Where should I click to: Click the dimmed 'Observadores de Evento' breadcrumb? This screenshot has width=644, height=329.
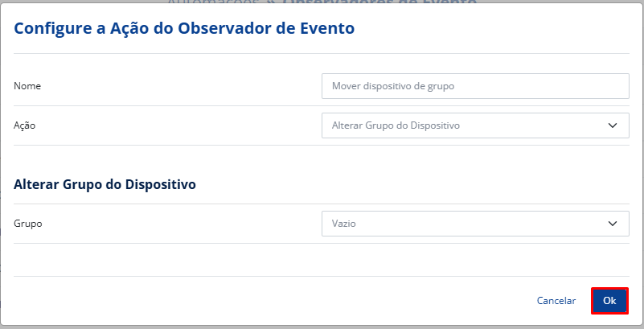click(x=378, y=2)
